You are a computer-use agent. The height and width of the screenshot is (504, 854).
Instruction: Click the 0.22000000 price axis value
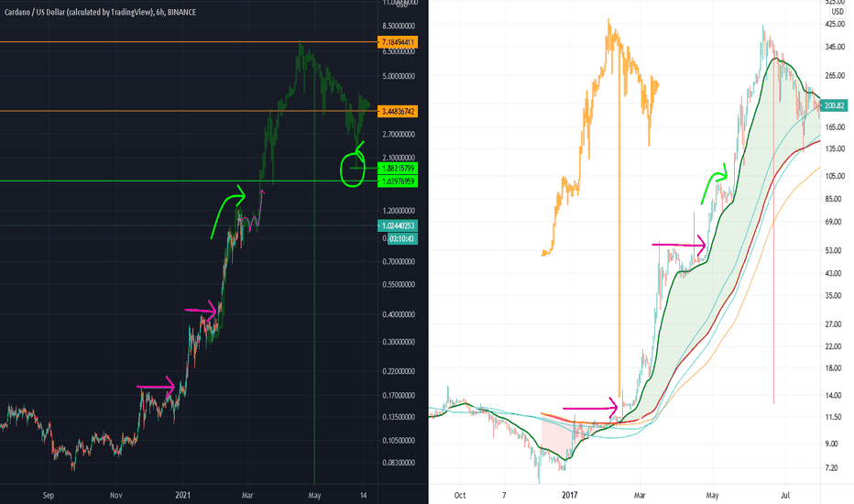(399, 371)
